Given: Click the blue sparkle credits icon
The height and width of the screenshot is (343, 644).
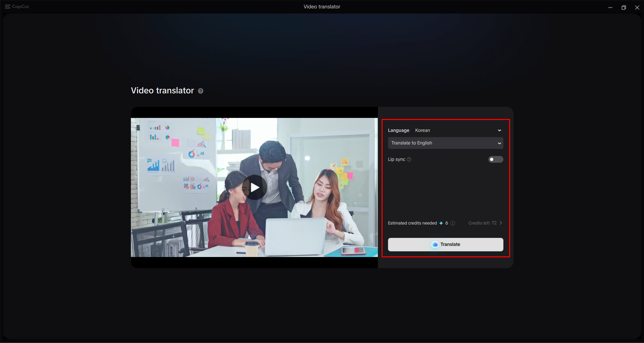Looking at the screenshot, I should pos(441,223).
